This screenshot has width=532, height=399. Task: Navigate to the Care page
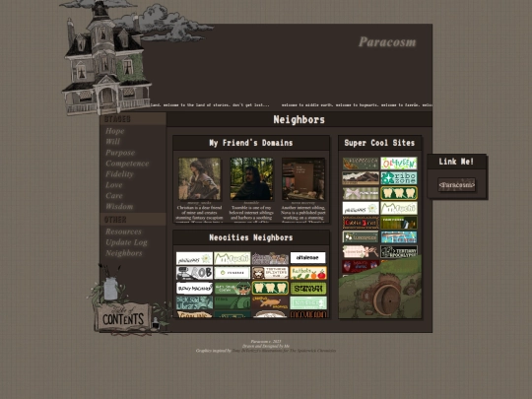[x=113, y=196]
